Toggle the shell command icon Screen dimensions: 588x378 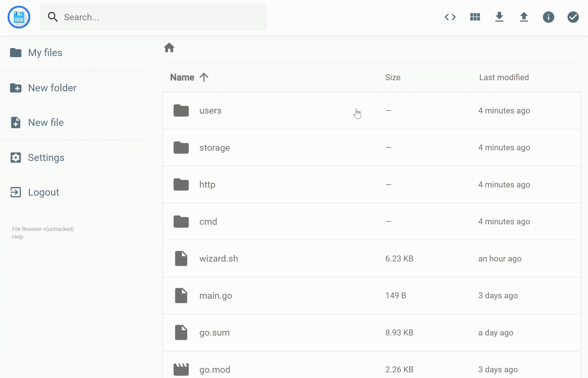(x=450, y=17)
